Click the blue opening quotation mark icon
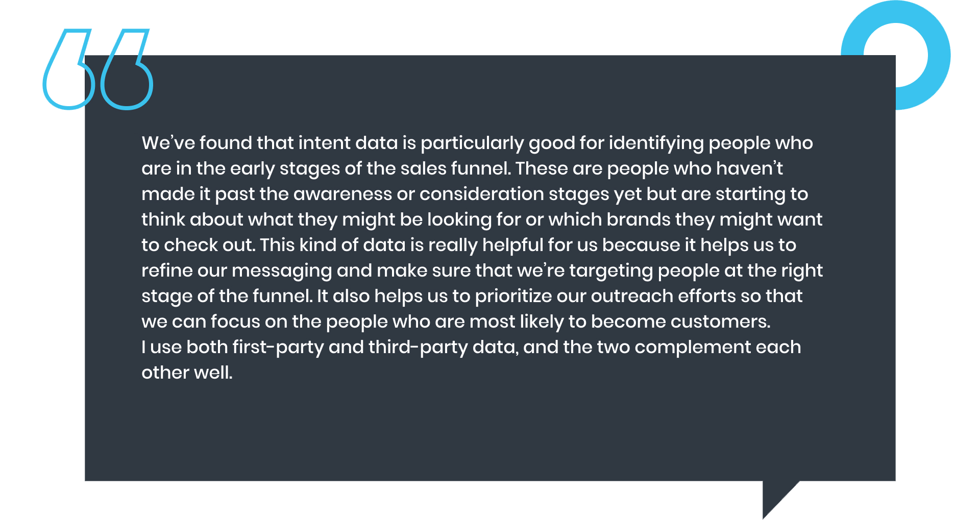The height and width of the screenshot is (520, 980). point(98,69)
